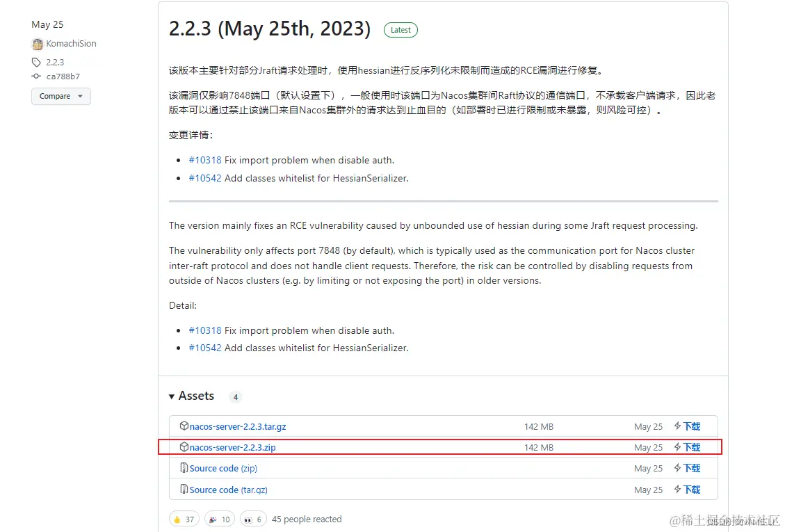Click the '变更详情:' heading text

[191, 135]
